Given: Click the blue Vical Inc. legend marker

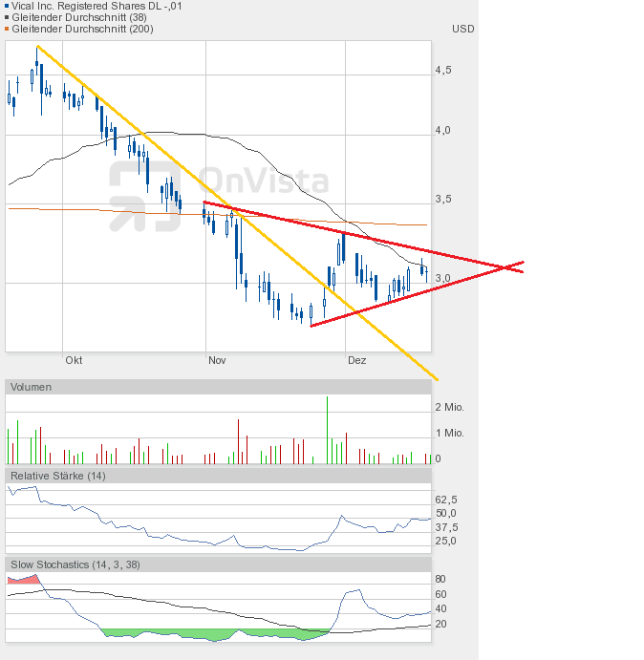Looking at the screenshot, I should 7,6.
